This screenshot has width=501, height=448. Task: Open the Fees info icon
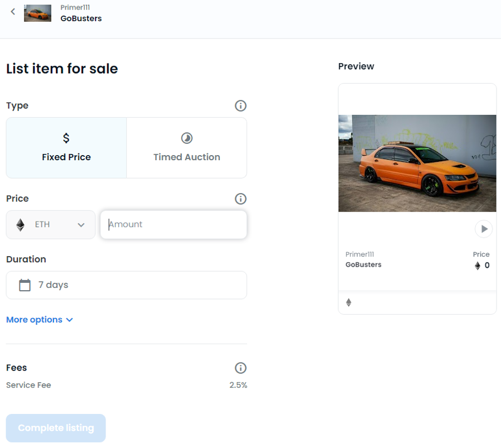pyautogui.click(x=240, y=368)
